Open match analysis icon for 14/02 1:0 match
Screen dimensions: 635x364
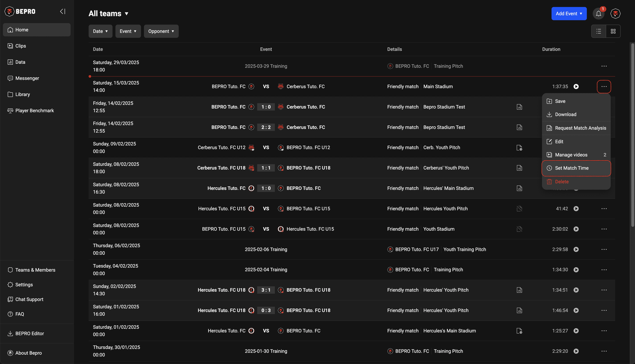[519, 107]
